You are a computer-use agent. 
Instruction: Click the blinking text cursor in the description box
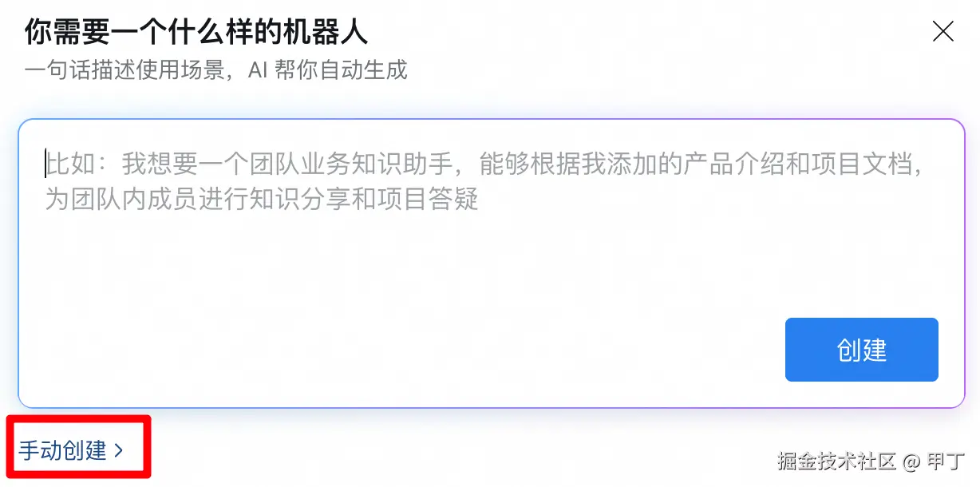(x=46, y=165)
